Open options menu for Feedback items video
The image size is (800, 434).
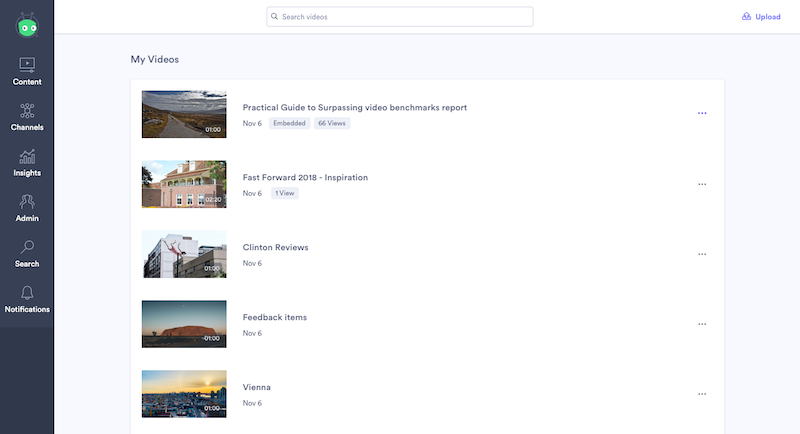pyautogui.click(x=702, y=324)
